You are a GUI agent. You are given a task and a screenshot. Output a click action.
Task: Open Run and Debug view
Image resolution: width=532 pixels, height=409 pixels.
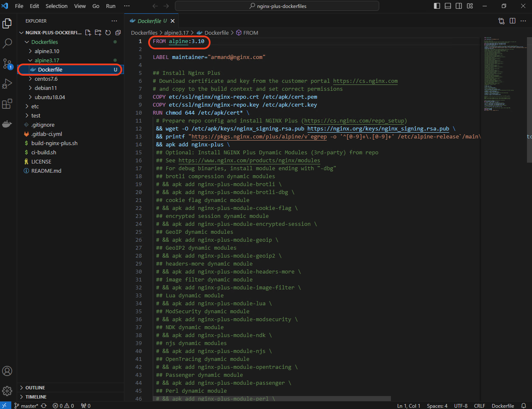7,84
